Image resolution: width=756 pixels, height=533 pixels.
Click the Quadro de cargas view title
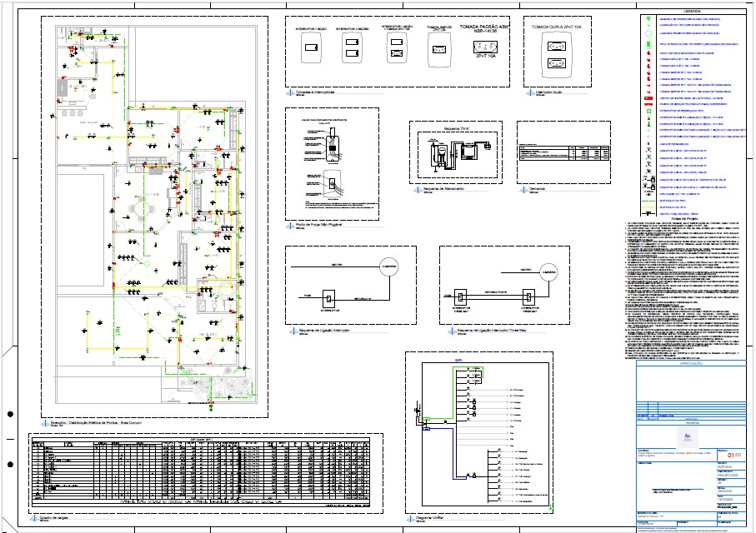click(x=53, y=518)
